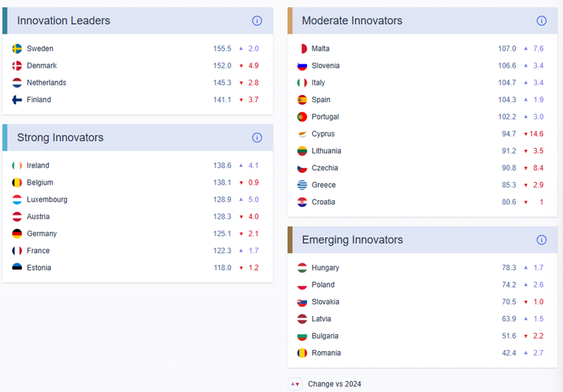The image size is (563, 392).
Task: Click the Moderate Innovators panel title
Action: click(x=352, y=21)
